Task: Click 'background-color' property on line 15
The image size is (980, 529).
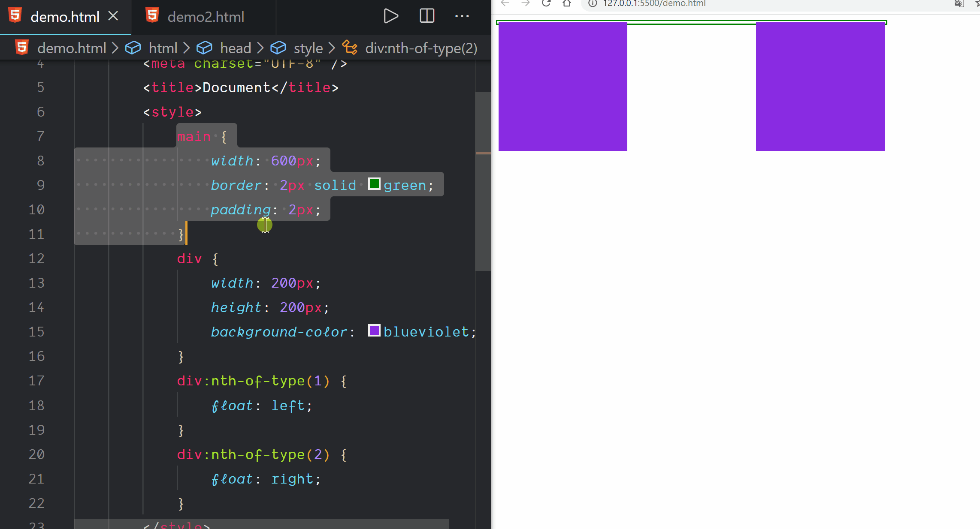Action: click(279, 332)
